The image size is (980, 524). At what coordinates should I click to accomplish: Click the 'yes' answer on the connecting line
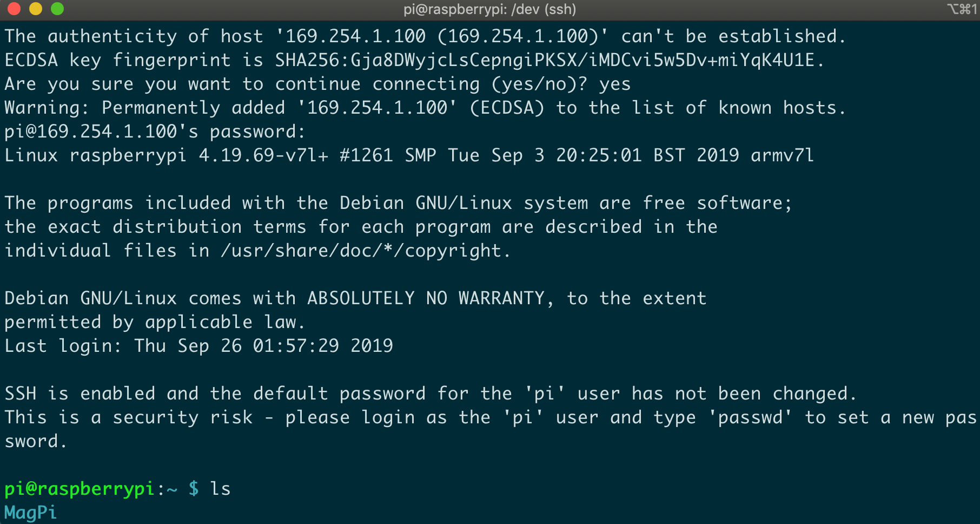point(615,84)
